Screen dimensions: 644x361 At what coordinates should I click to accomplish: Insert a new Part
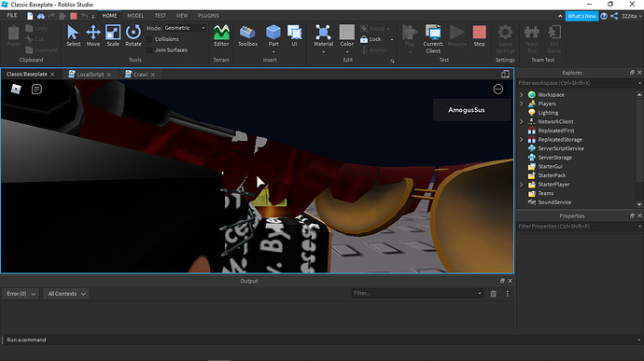coord(273,35)
